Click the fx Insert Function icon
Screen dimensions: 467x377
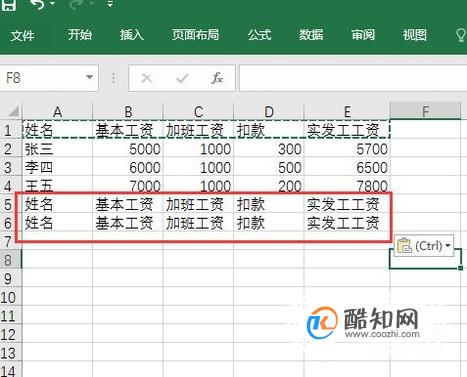(x=217, y=78)
